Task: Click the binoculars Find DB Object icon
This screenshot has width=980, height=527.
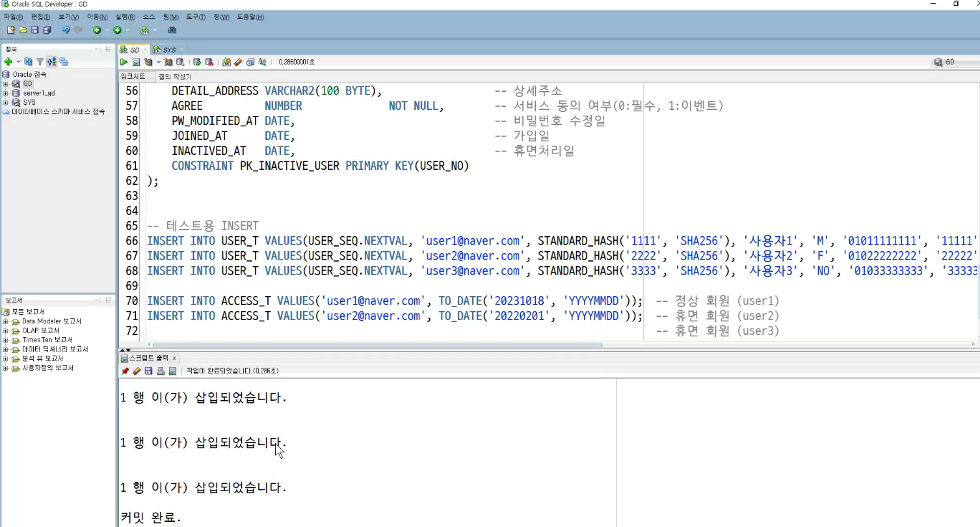Action: point(172,30)
